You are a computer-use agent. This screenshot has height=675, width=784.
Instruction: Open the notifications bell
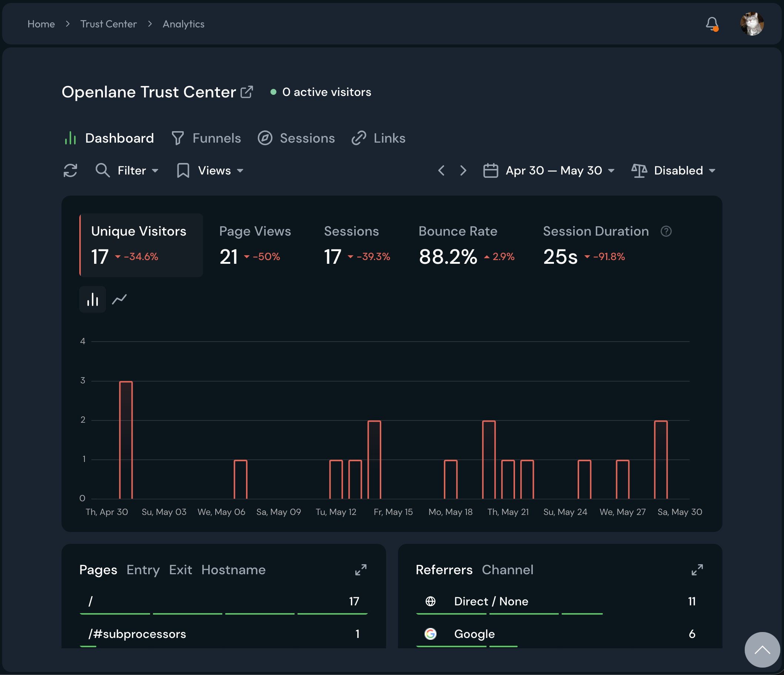712,24
